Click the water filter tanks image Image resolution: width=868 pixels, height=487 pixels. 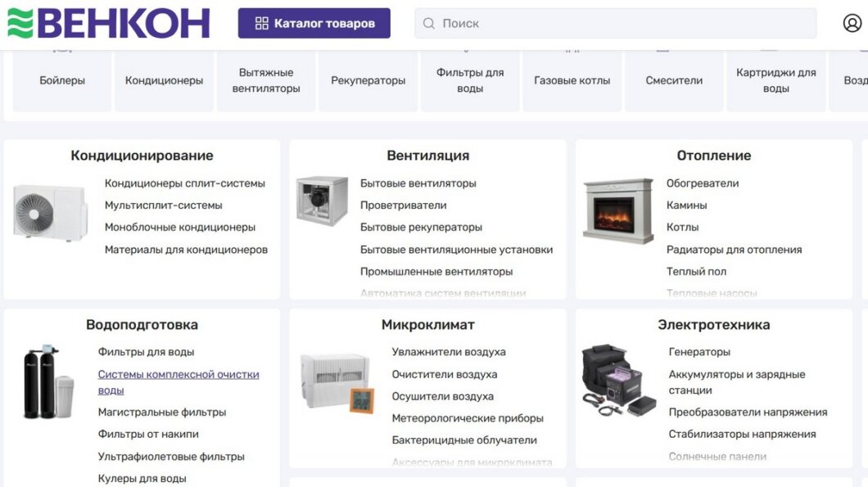click(x=48, y=381)
